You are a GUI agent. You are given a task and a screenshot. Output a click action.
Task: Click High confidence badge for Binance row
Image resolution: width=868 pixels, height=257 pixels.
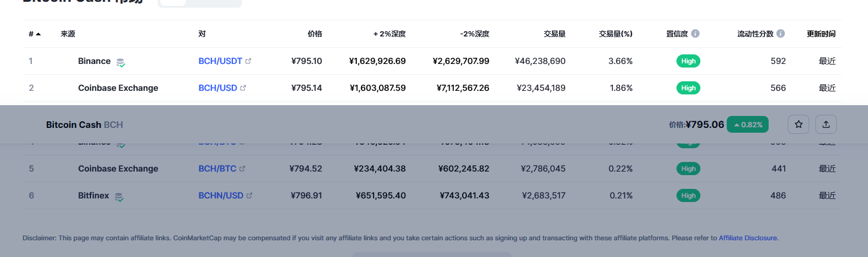[x=688, y=61]
